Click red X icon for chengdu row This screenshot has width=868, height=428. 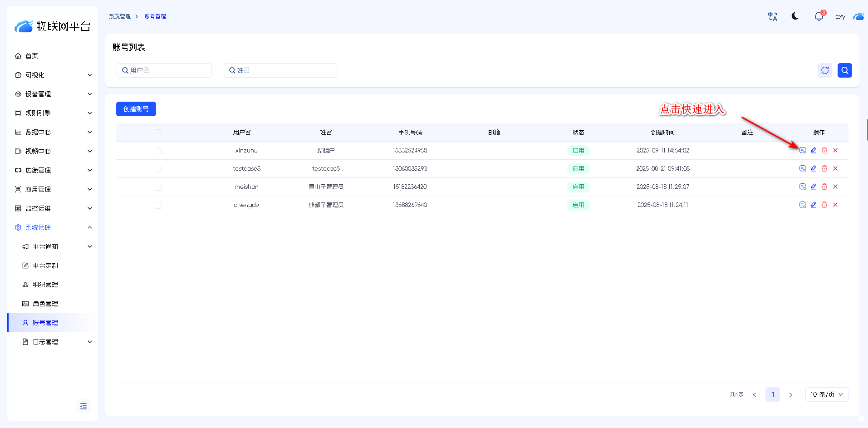[x=835, y=205]
